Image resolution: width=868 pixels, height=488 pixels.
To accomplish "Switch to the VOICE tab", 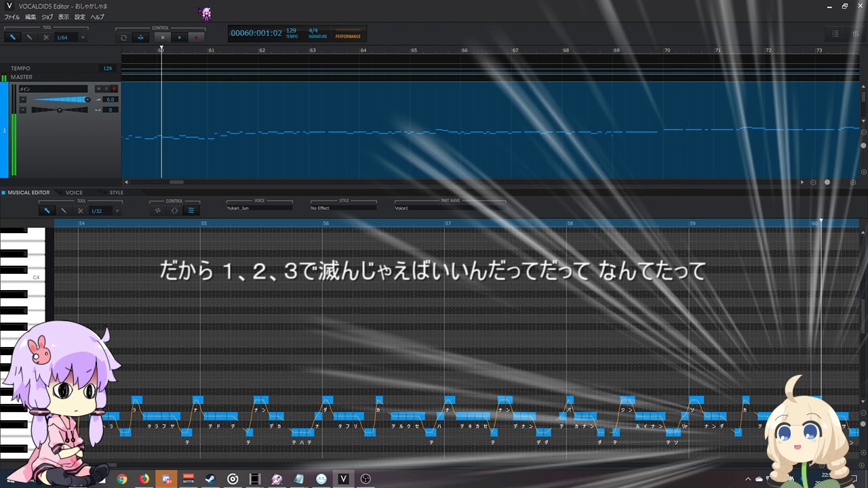I will pyautogui.click(x=74, y=192).
